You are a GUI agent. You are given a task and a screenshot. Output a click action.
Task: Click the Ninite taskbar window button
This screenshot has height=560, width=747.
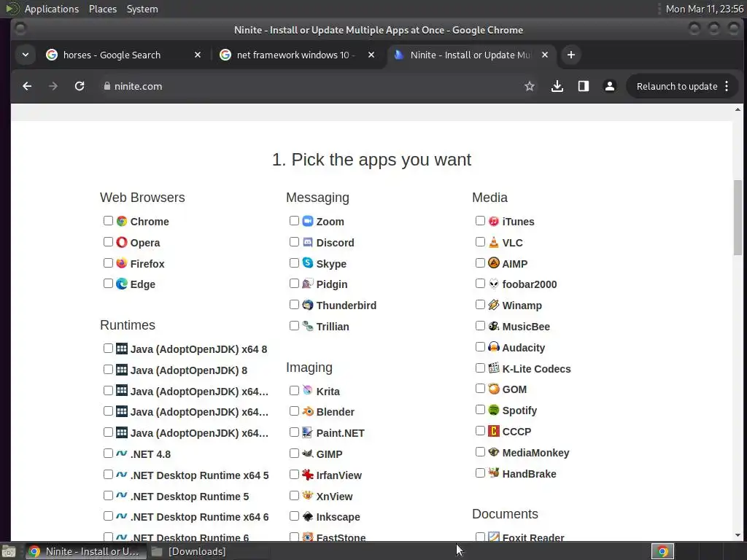click(85, 551)
